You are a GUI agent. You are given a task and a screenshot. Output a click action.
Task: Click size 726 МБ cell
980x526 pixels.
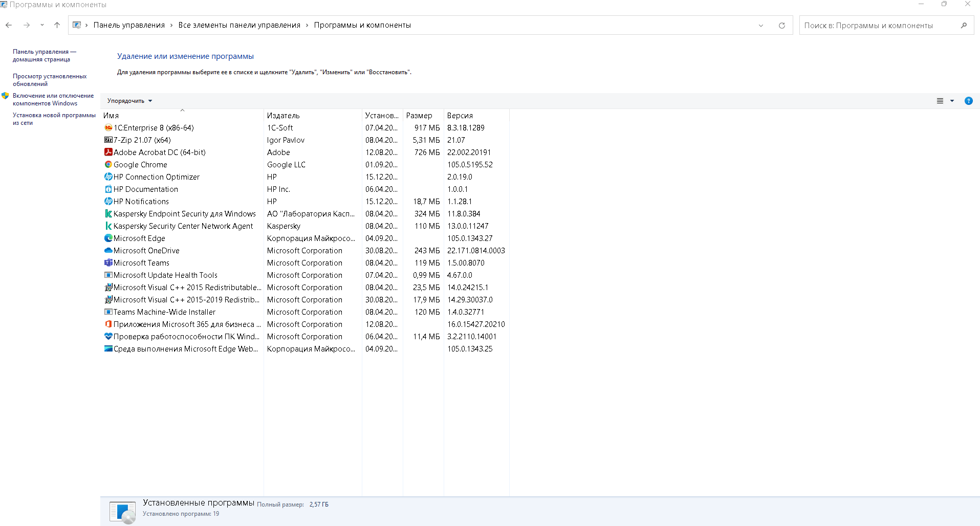(x=427, y=152)
